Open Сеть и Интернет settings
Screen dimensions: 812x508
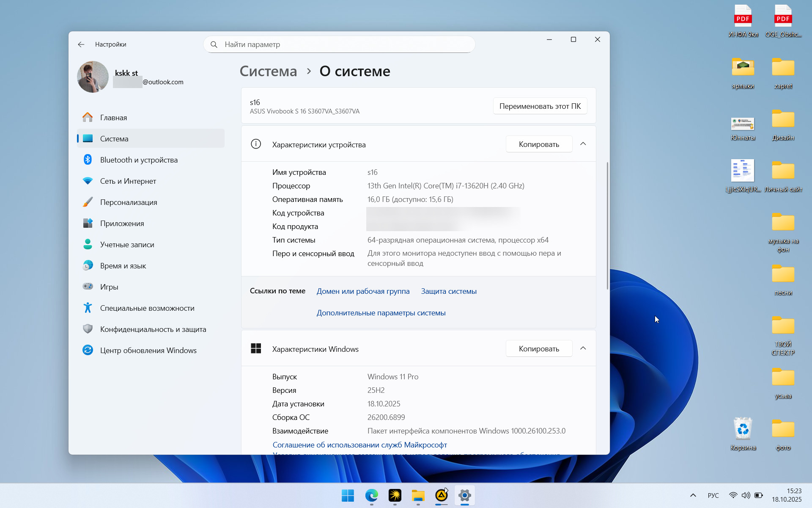click(x=128, y=181)
